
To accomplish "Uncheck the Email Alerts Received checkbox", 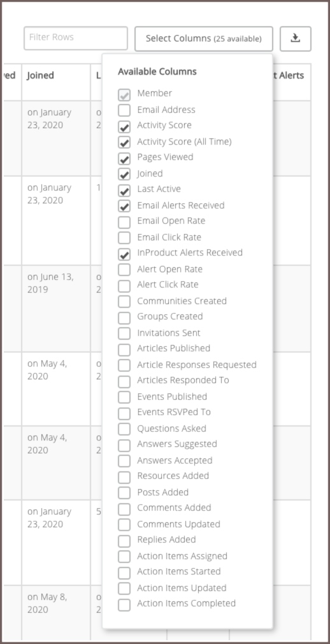I will coord(124,206).
